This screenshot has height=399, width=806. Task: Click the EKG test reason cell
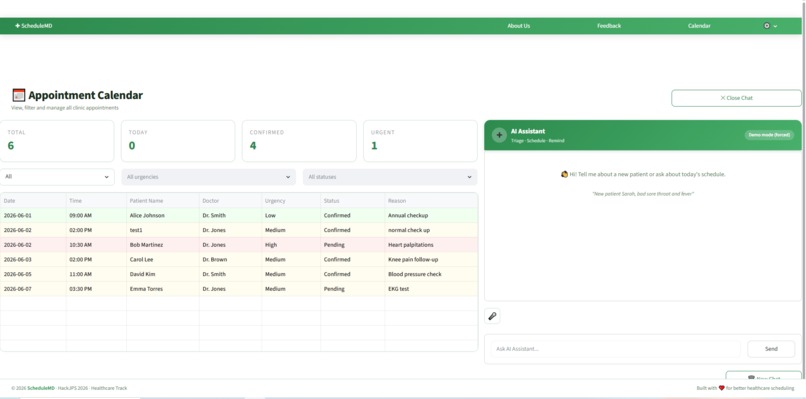click(x=431, y=289)
